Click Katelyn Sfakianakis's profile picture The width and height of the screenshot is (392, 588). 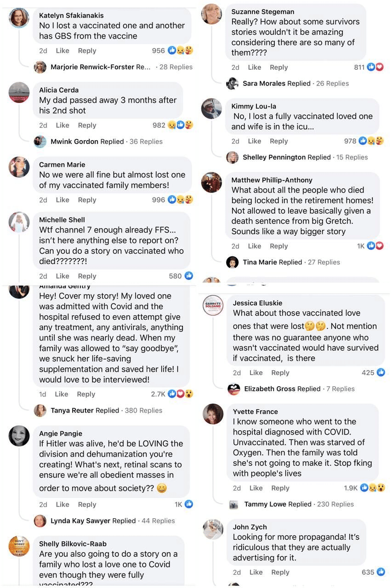pos(19,18)
